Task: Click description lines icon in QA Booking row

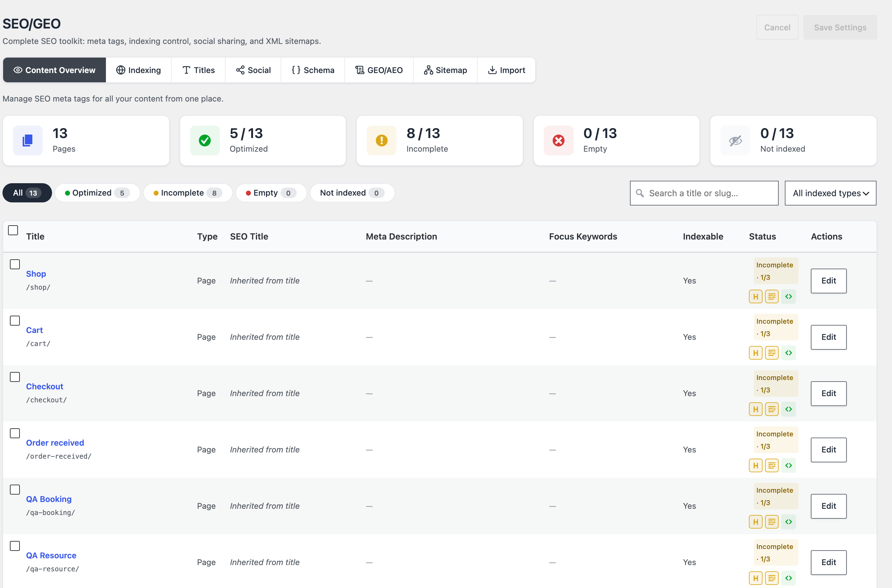Action: click(x=772, y=522)
